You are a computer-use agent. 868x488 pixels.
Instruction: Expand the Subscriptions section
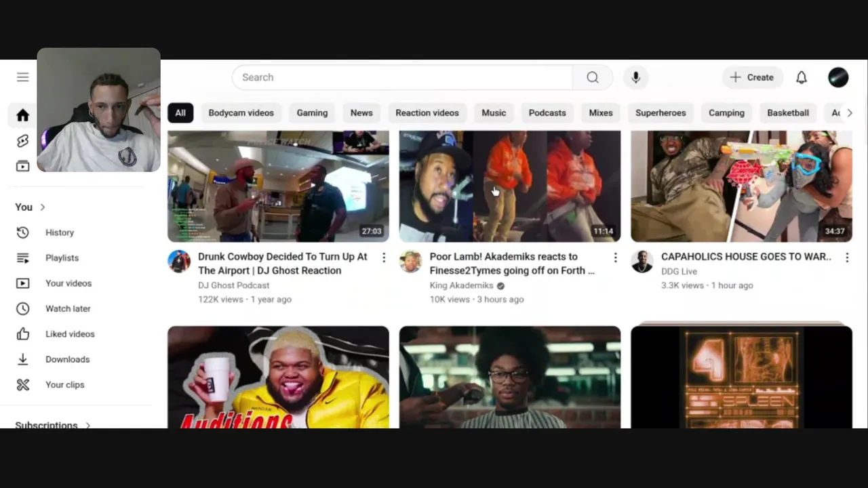click(53, 425)
